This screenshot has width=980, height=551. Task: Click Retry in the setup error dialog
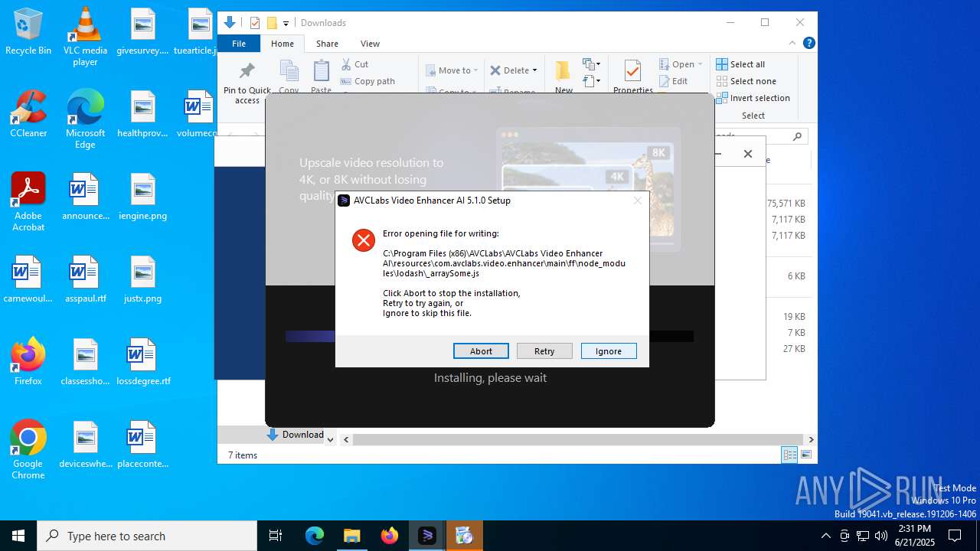tap(544, 351)
